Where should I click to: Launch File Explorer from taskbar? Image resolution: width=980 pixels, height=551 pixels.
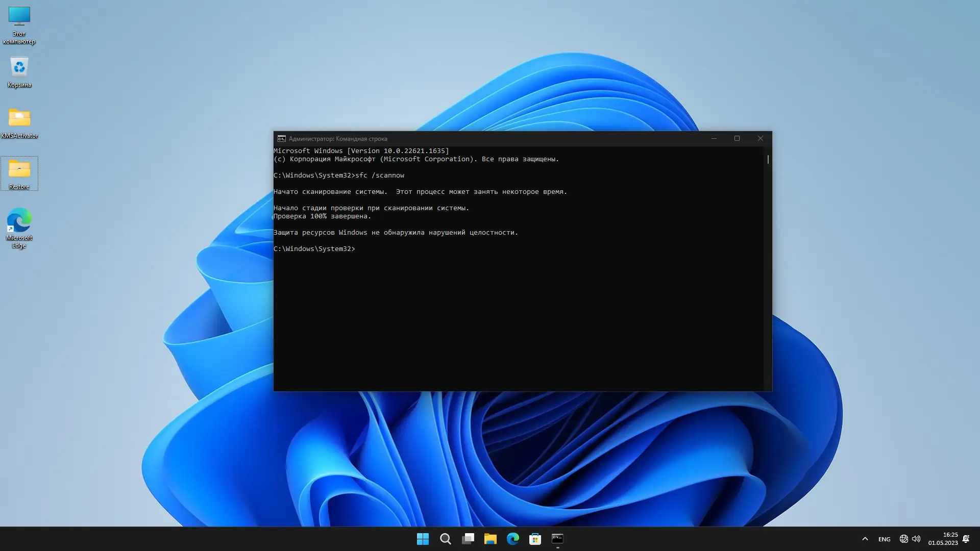tap(491, 539)
